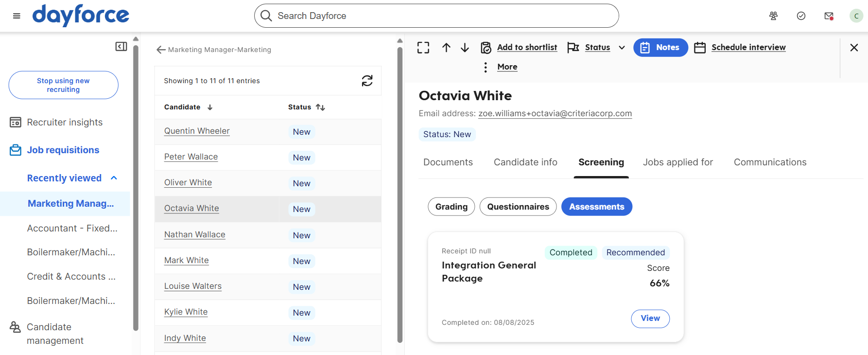
Task: Open candidate Peter Wallace
Action: click(x=191, y=157)
